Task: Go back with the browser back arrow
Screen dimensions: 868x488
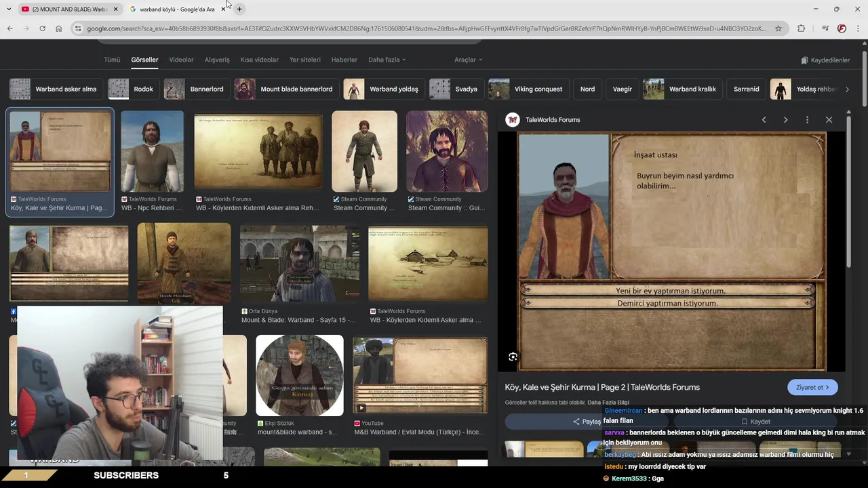Action: (9, 28)
